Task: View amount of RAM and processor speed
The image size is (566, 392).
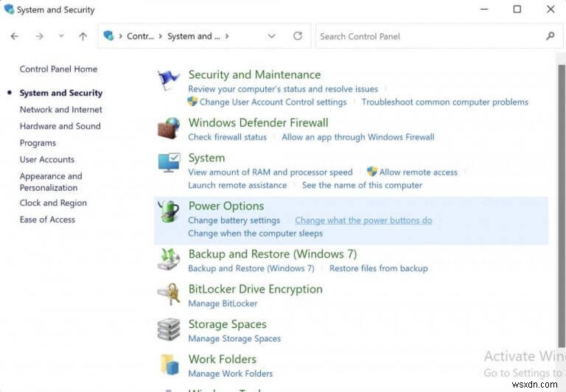Action: 270,172
